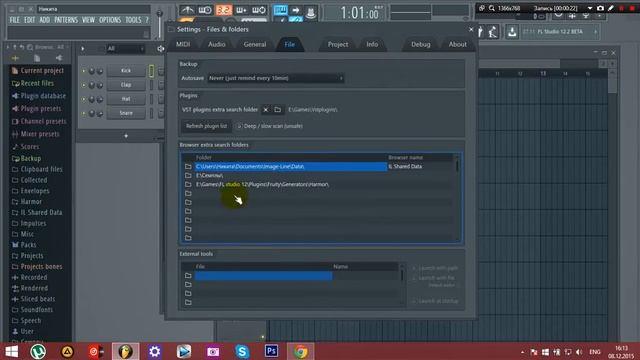
Task: Toggle the Snare channel mute light
Action: 84,113
